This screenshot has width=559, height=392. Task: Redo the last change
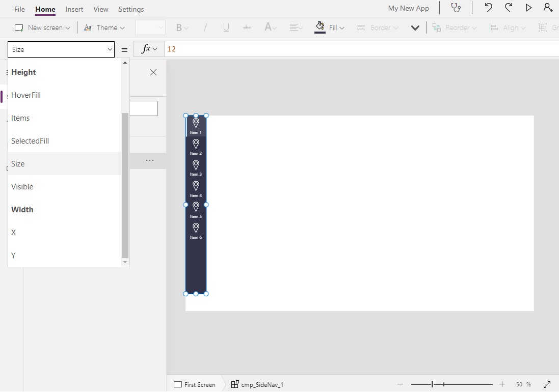[x=508, y=8]
